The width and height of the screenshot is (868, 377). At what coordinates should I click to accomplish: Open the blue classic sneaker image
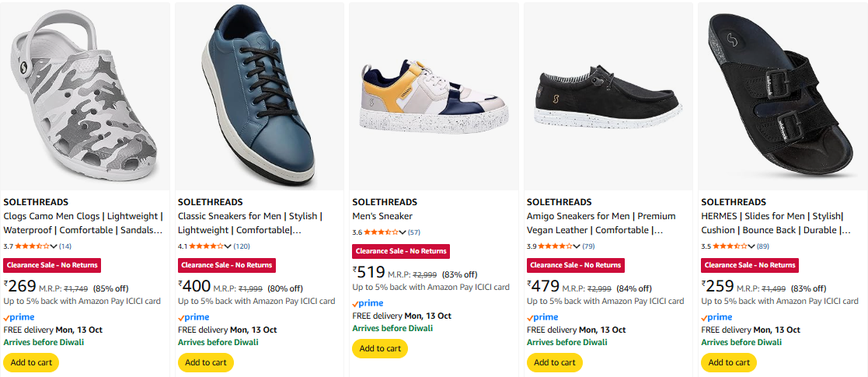[x=259, y=96]
